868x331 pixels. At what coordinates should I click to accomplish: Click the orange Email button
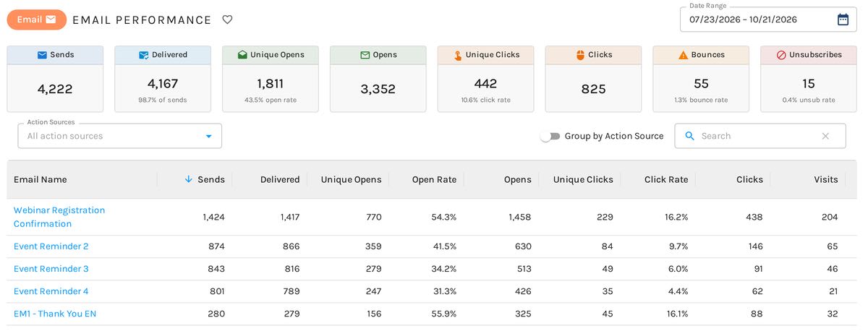[37, 20]
